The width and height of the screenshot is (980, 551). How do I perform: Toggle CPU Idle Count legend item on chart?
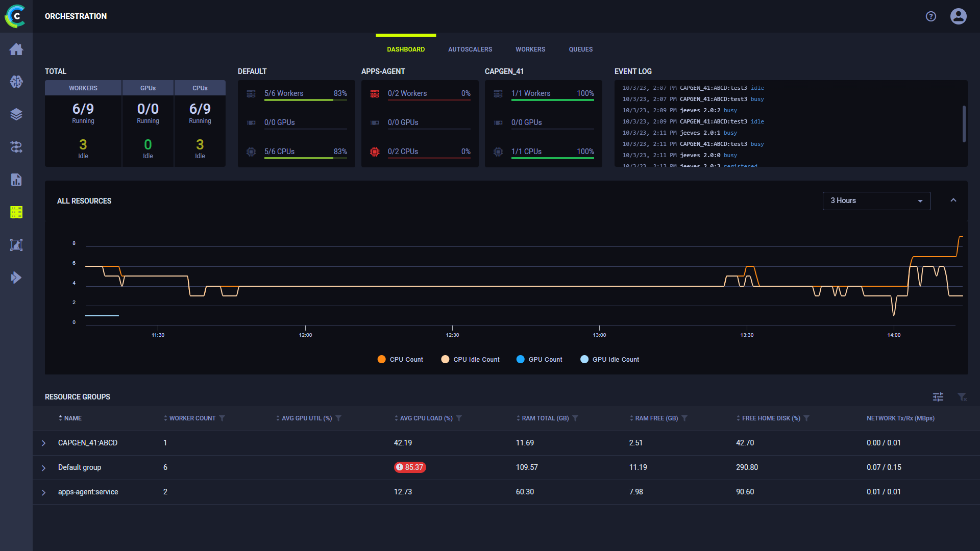[x=471, y=359]
